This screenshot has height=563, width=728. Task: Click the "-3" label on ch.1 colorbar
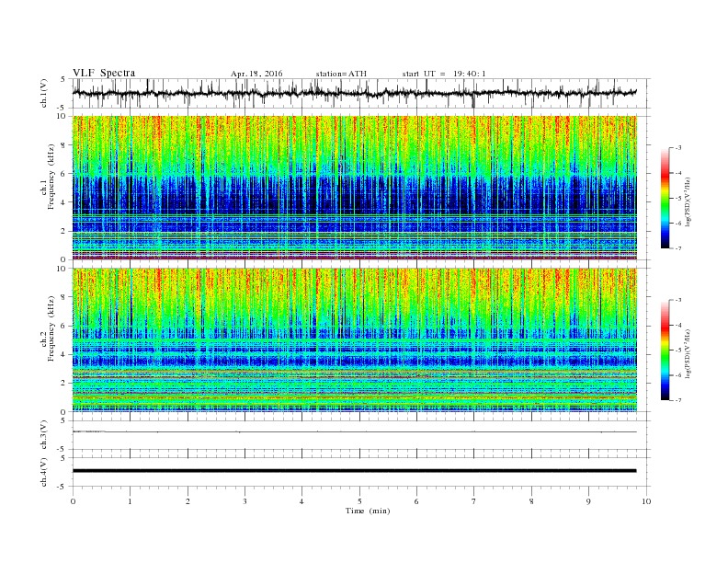(678, 148)
